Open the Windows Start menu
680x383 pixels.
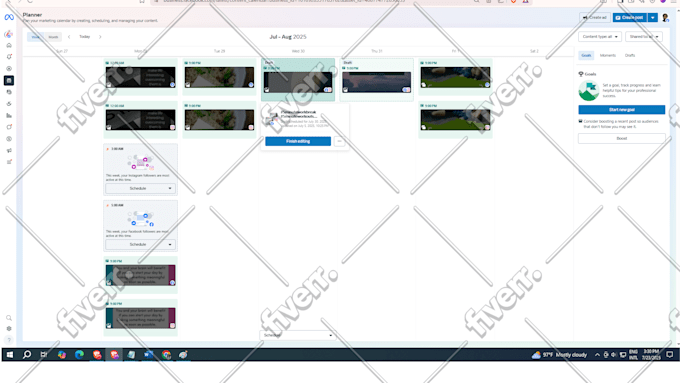coord(10,355)
